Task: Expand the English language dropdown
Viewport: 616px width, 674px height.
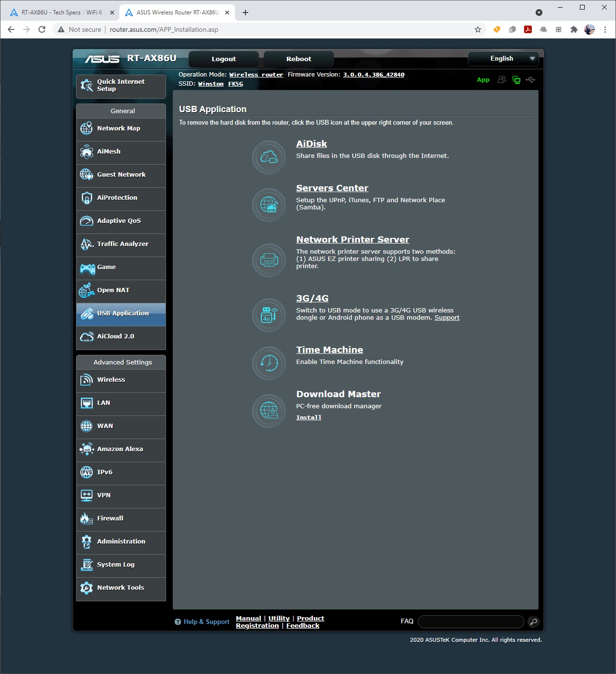Action: coord(503,59)
